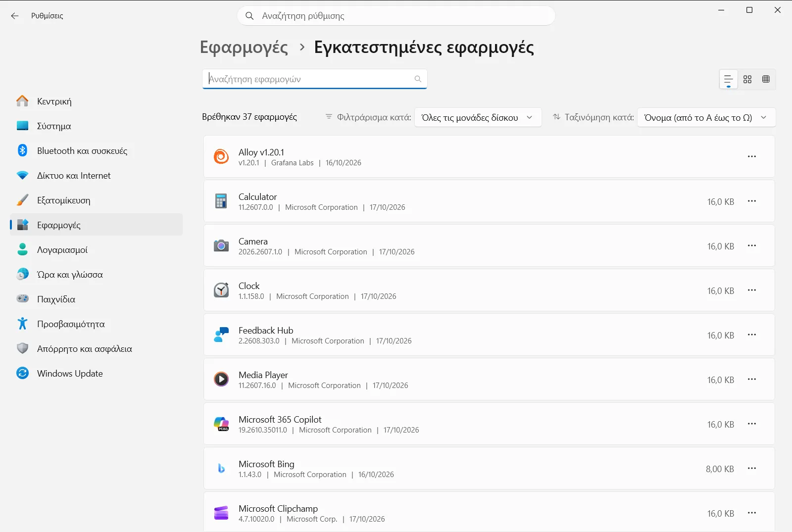
Task: Open Λογαριασμοί section
Action: point(97,249)
